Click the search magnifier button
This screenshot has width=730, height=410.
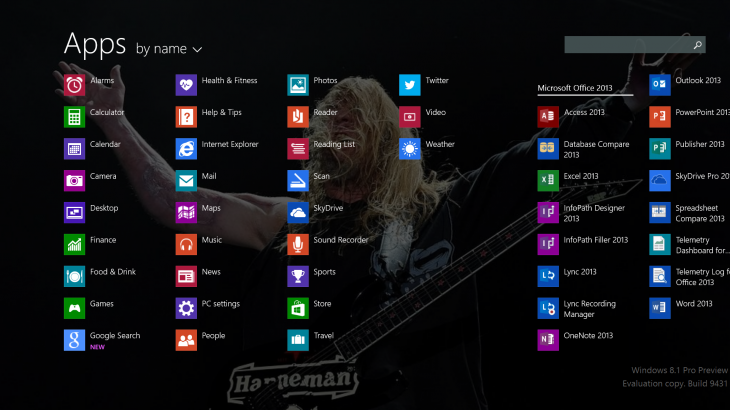[x=697, y=45]
